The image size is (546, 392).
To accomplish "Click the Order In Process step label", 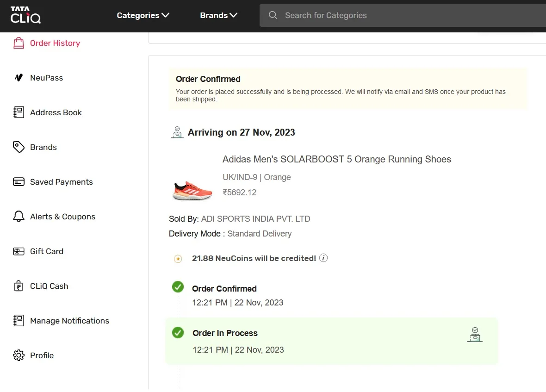I will click(225, 333).
